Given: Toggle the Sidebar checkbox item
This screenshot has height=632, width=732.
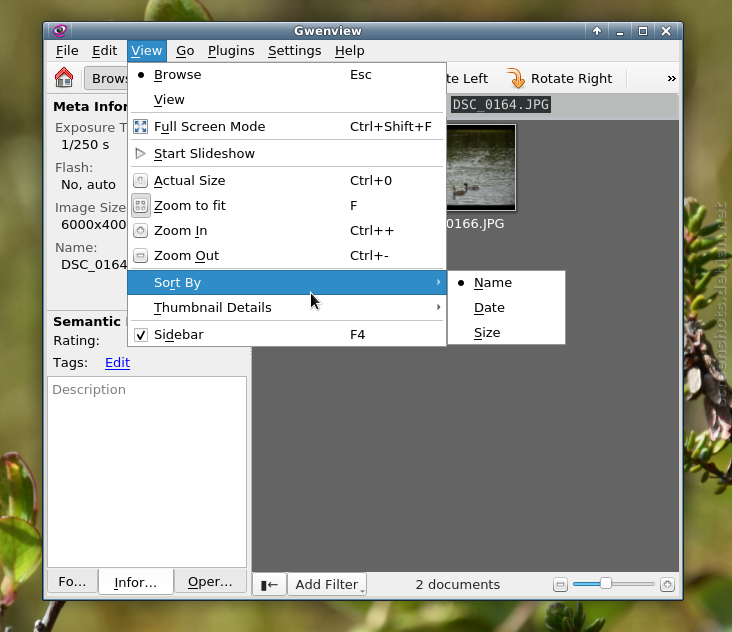Looking at the screenshot, I should coord(287,334).
